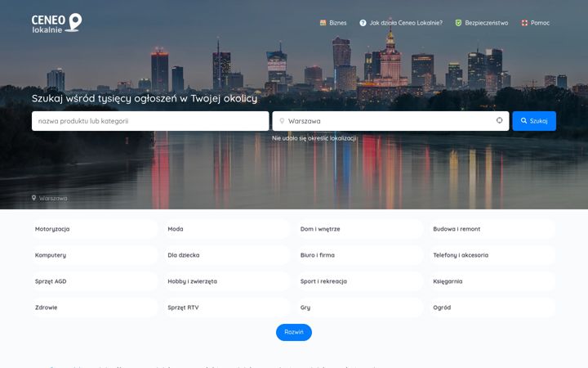This screenshot has width=588, height=368.
Task: Click the Biznes store icon
Action: point(323,23)
